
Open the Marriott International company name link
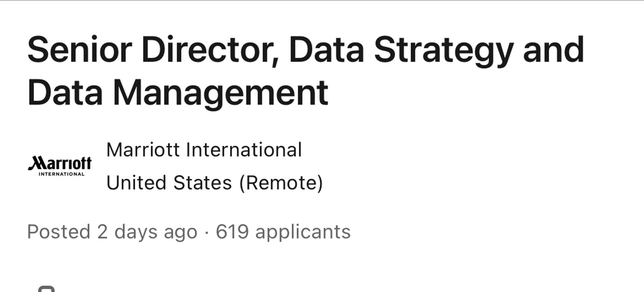click(x=204, y=150)
